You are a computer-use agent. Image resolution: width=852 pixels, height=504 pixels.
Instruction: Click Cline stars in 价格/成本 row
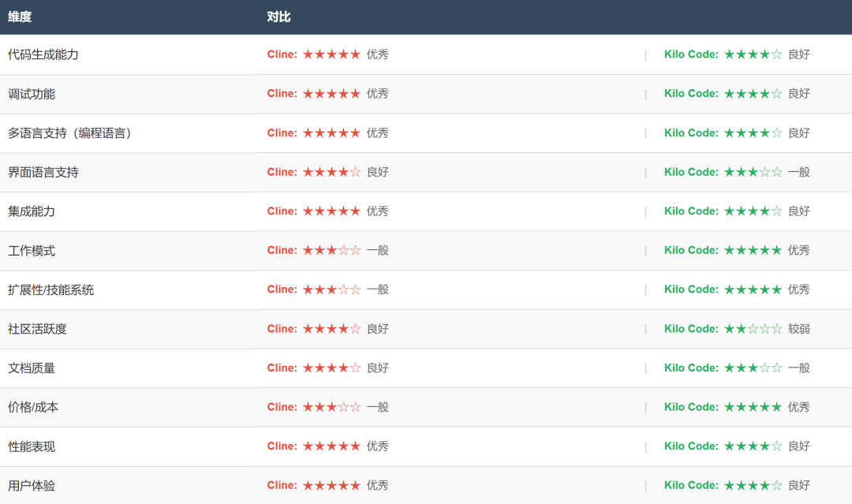331,407
